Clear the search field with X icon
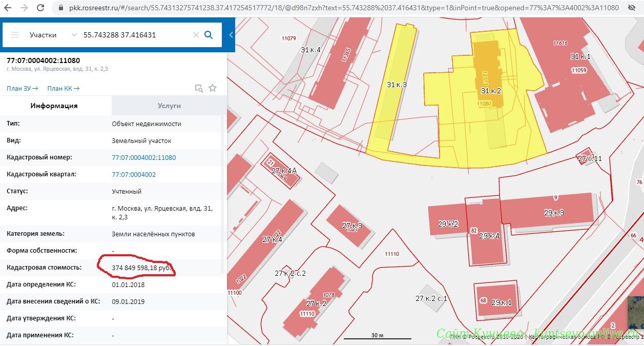Viewport: 644px width, 346px height. [196, 35]
